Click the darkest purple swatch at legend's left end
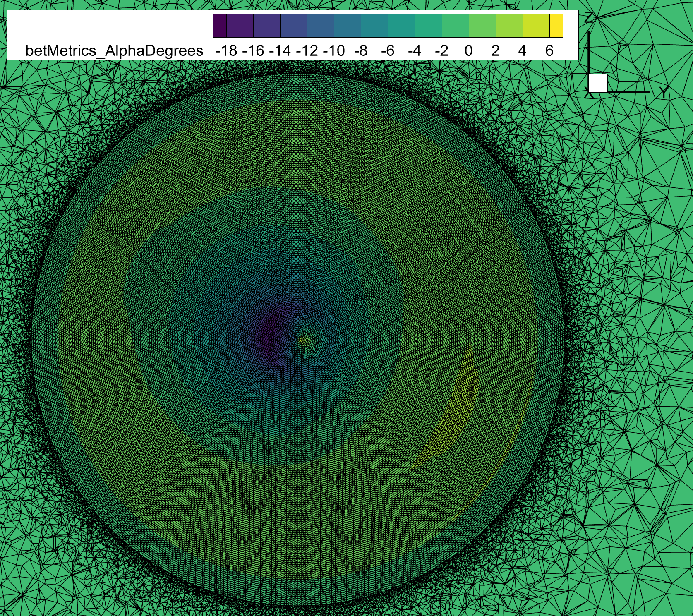 [x=220, y=26]
